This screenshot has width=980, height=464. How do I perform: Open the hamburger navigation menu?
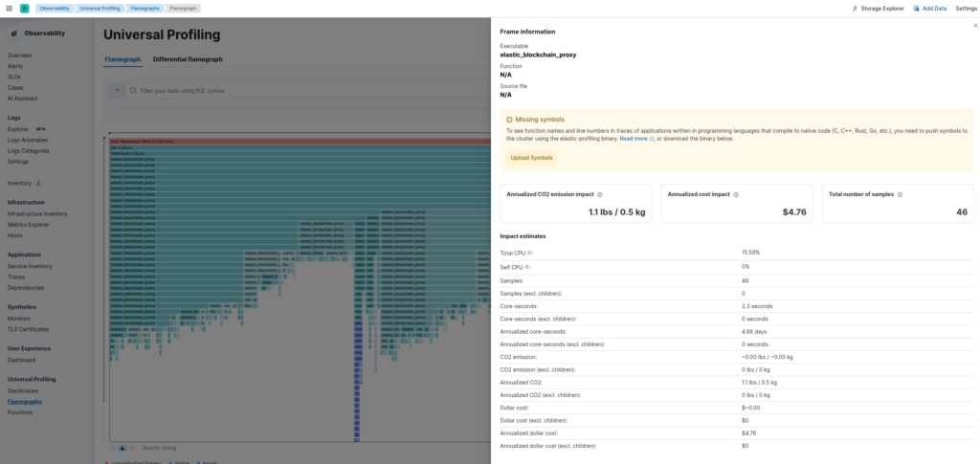pyautogui.click(x=9, y=9)
